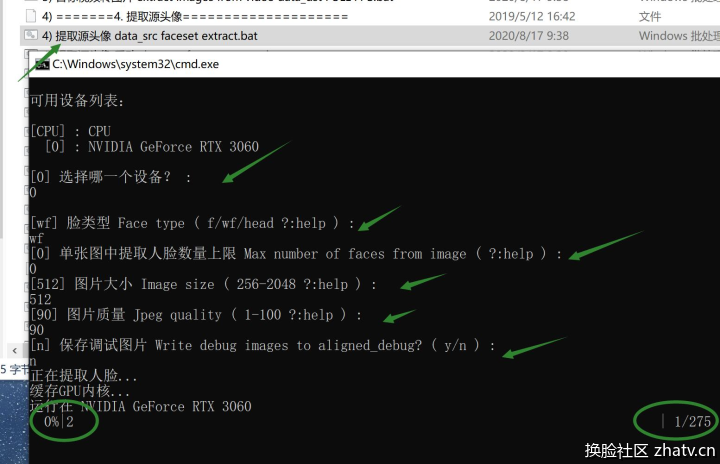Click the "C:\Windows\system32\cmd.exe" window title

135,64
